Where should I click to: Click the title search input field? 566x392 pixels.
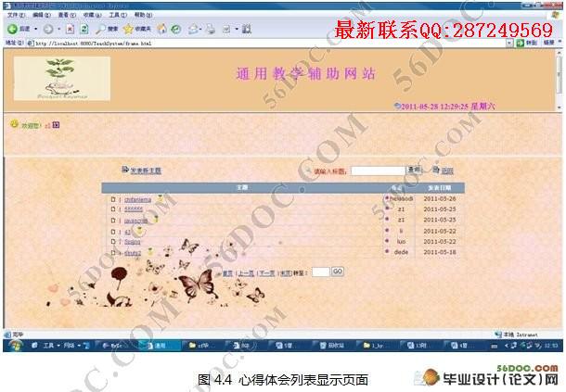378,171
